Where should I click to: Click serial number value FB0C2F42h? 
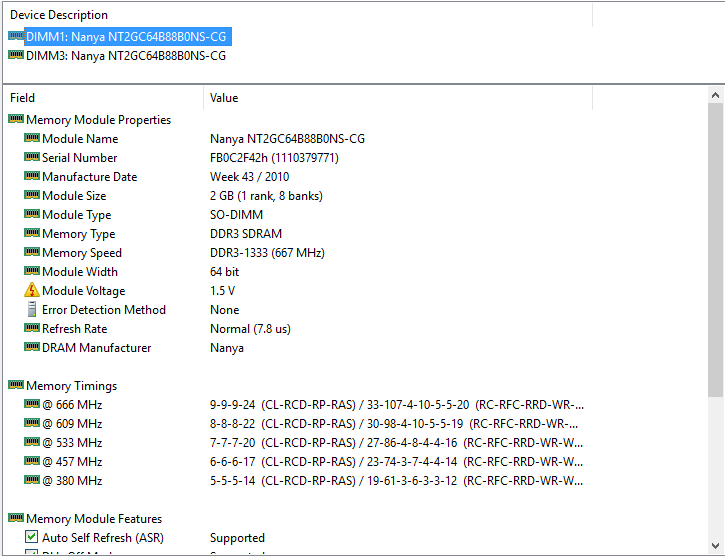pos(239,158)
